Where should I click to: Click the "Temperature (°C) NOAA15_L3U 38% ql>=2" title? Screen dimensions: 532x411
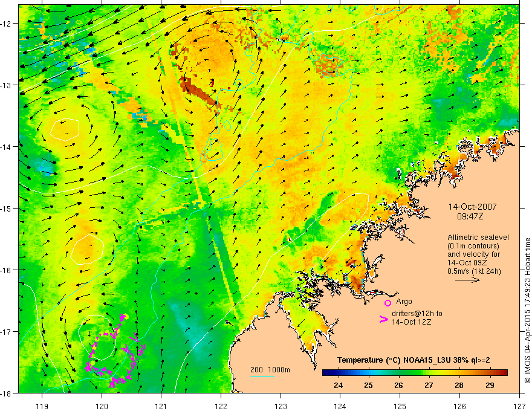click(x=414, y=360)
